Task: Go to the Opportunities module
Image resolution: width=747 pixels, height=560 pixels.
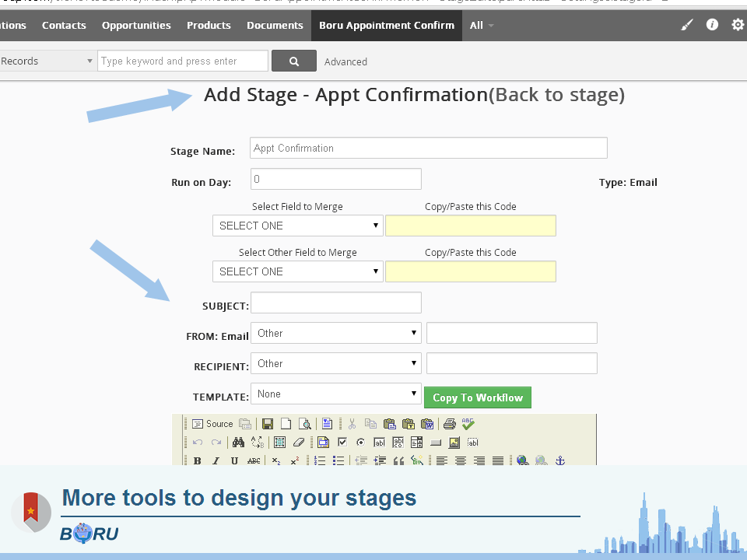Action: coord(136,25)
